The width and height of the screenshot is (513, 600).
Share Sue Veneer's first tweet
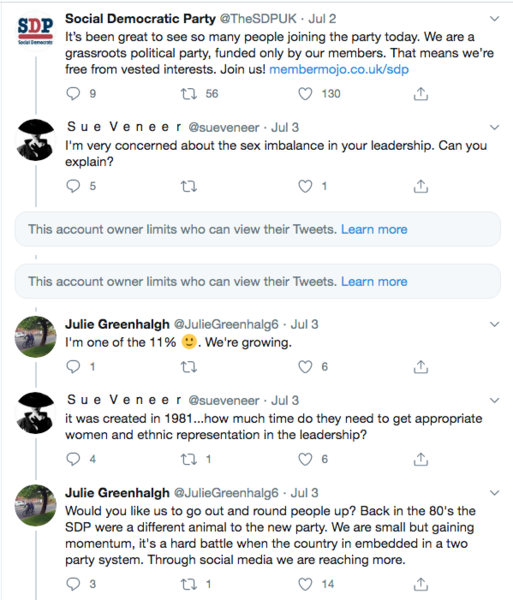click(420, 186)
